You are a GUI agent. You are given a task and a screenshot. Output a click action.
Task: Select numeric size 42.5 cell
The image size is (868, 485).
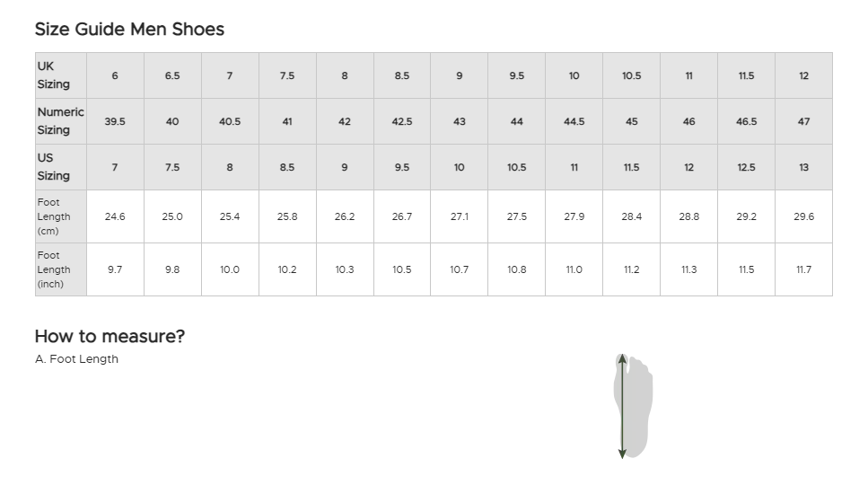[x=402, y=121]
